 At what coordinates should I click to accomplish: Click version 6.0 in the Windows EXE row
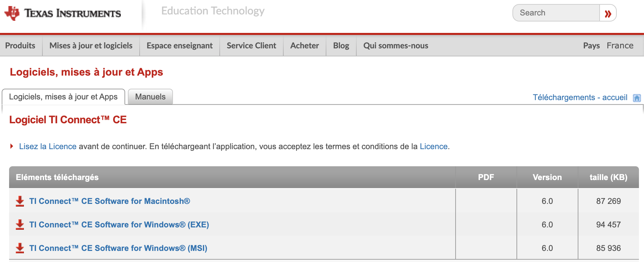(x=547, y=225)
